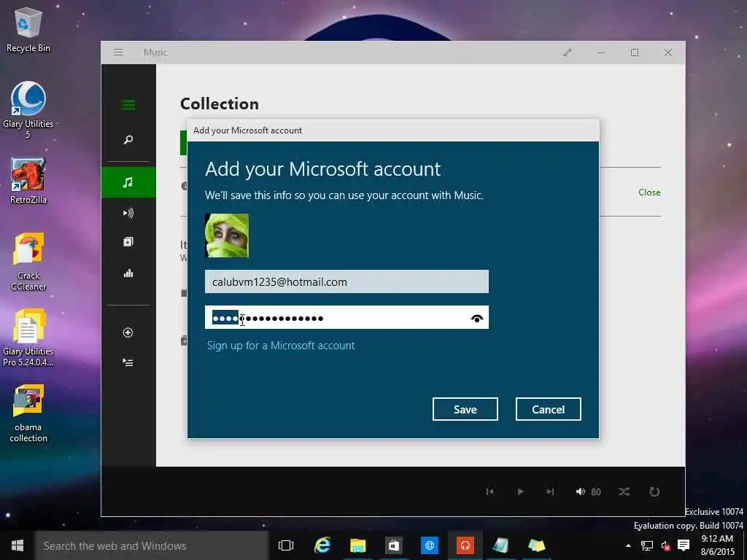Click the expand arrows icon in title bar
Screen dimensions: 747x560
pyautogui.click(x=568, y=52)
